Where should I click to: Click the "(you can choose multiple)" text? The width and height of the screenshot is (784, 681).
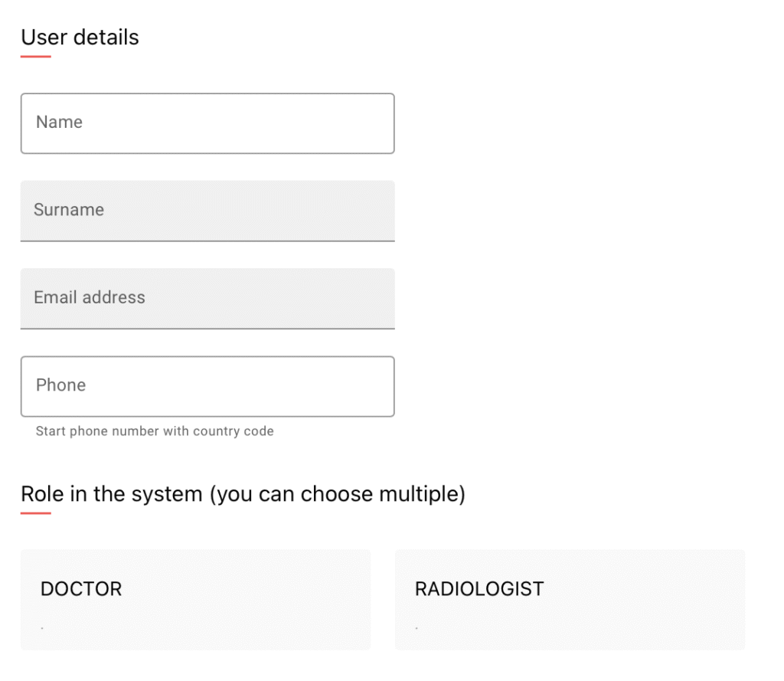coord(338,494)
